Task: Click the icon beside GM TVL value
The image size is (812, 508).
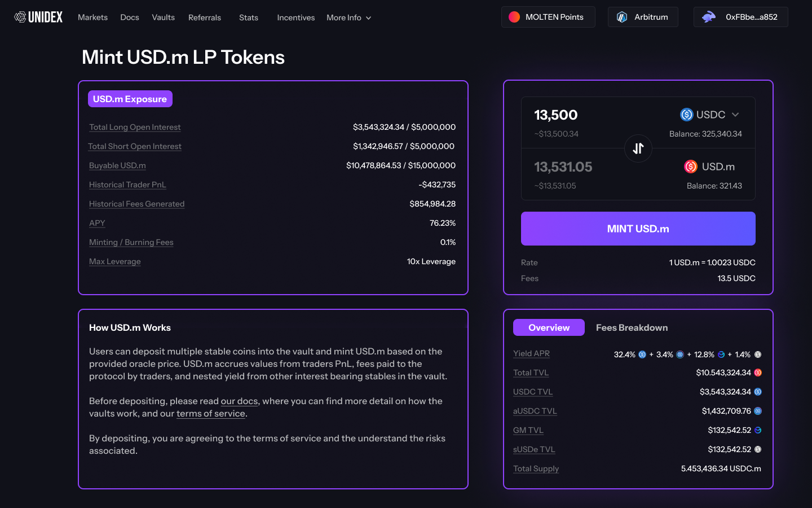Action: pyautogui.click(x=758, y=430)
